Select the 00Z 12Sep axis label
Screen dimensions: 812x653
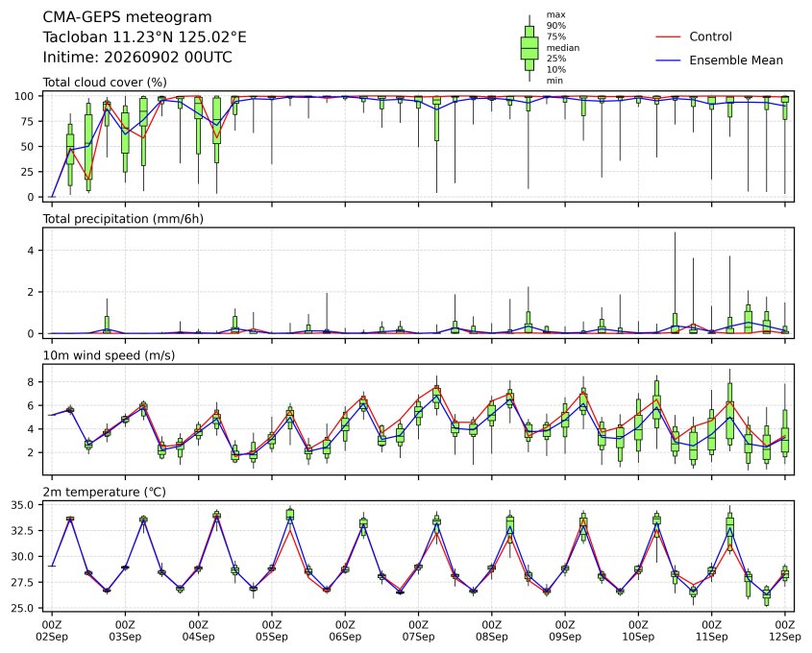point(785,631)
